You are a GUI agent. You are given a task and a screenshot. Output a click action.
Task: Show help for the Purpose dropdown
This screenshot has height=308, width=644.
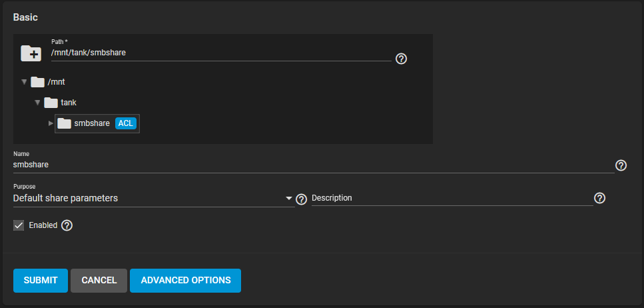tap(302, 199)
